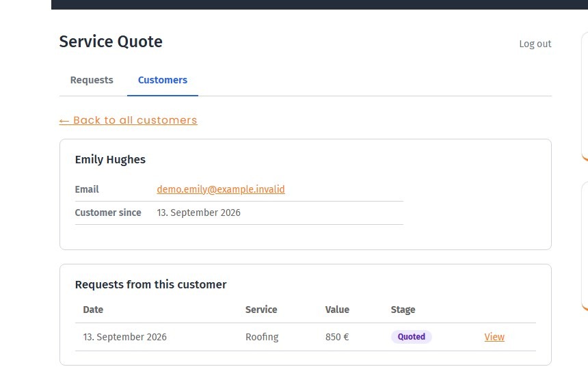The height and width of the screenshot is (369, 588).
Task: Click the 850 € value cell
Action: pos(337,337)
